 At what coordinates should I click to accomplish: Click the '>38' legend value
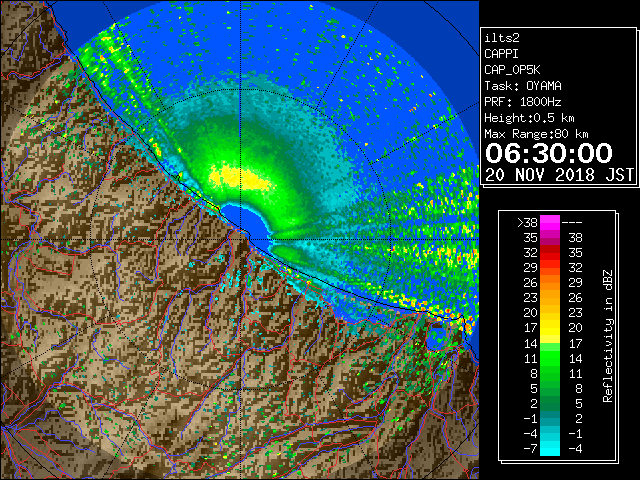click(x=527, y=223)
